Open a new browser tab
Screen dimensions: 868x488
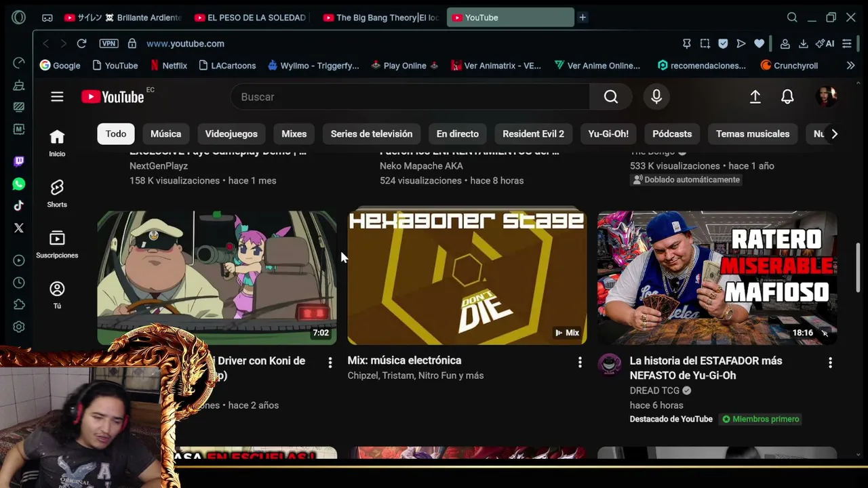click(583, 18)
